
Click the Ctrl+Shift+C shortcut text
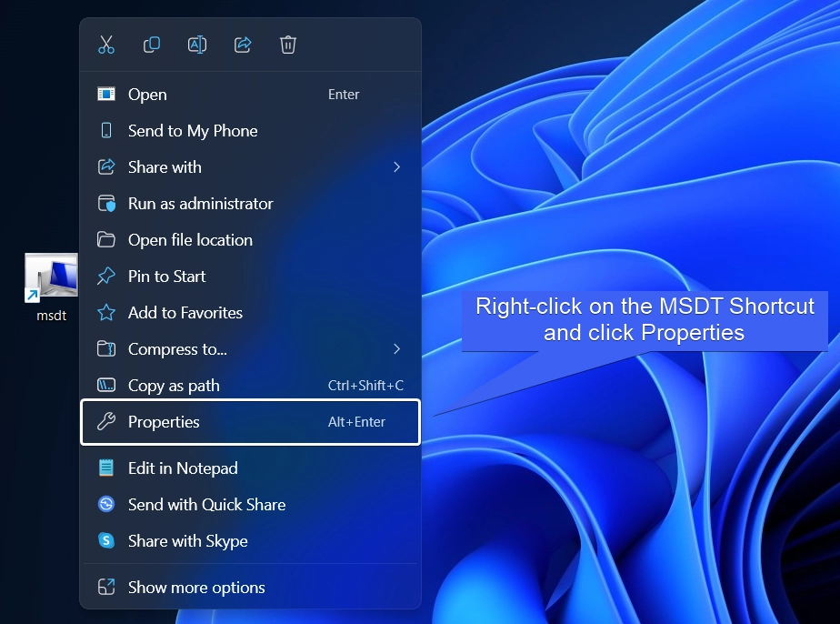click(365, 386)
